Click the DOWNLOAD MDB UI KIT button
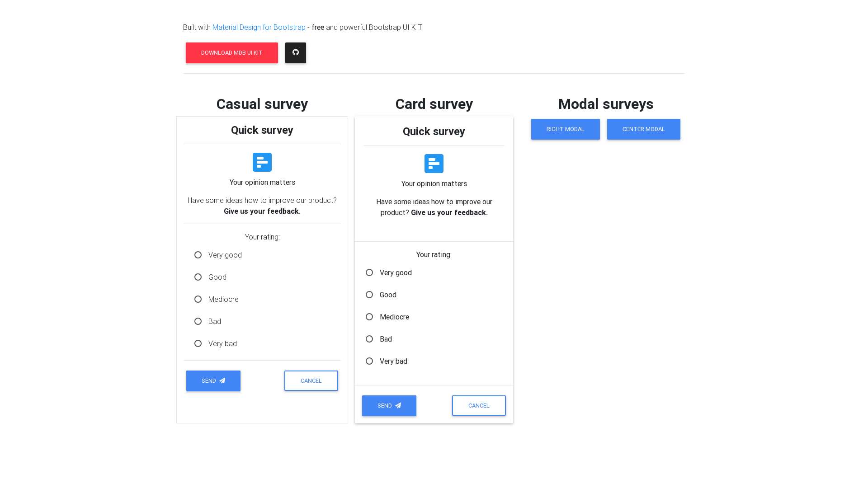 [231, 52]
